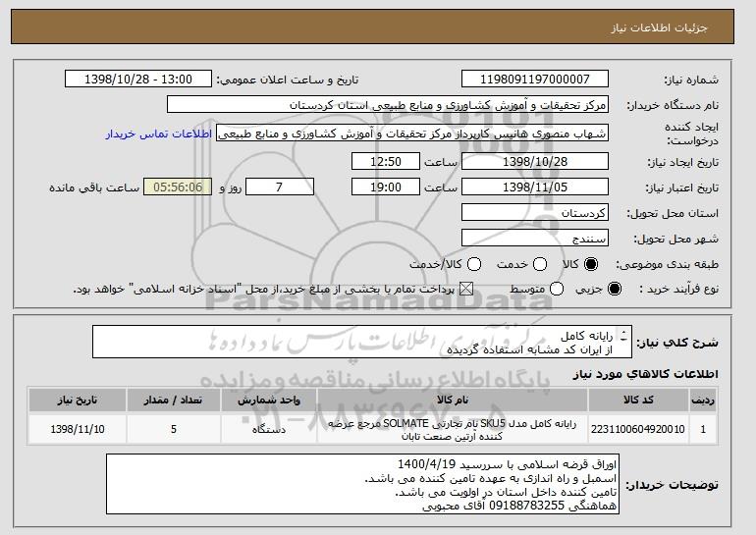The width and height of the screenshot is (756, 535).
Task: Click the کد کالا column header
Action: coord(638,401)
